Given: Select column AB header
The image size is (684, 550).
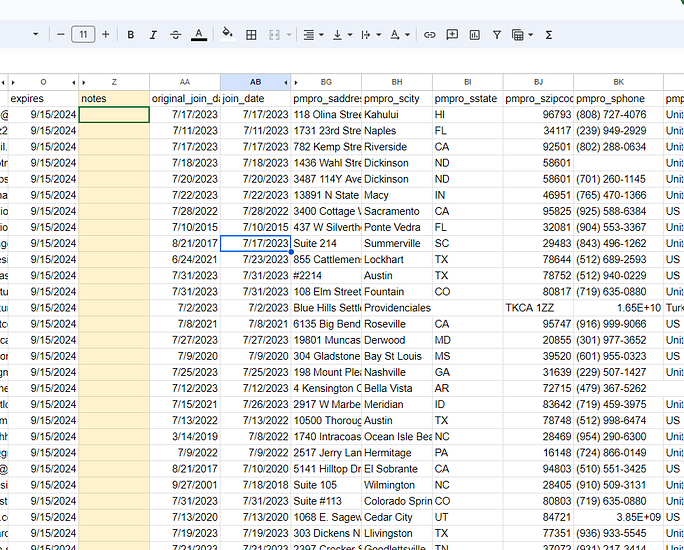Looking at the screenshot, I should click(x=255, y=82).
